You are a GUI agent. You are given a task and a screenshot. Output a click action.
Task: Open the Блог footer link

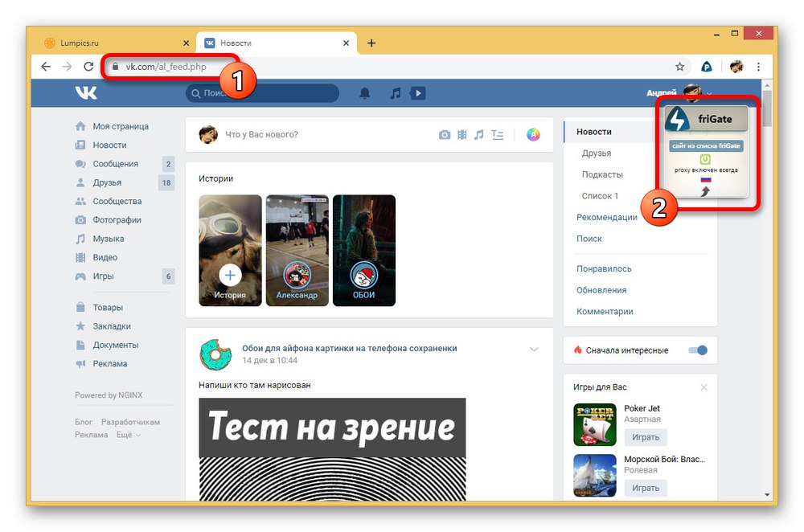(84, 423)
